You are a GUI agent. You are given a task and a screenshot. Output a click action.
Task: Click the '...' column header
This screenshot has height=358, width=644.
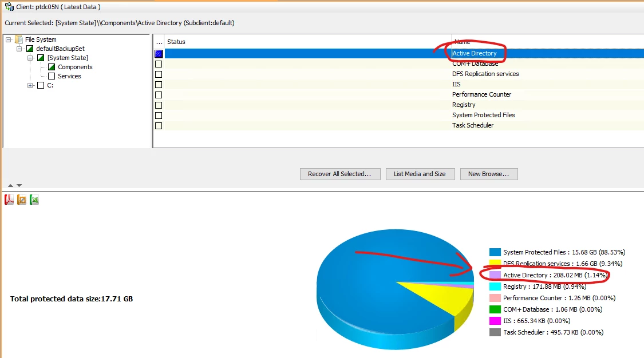tap(159, 42)
